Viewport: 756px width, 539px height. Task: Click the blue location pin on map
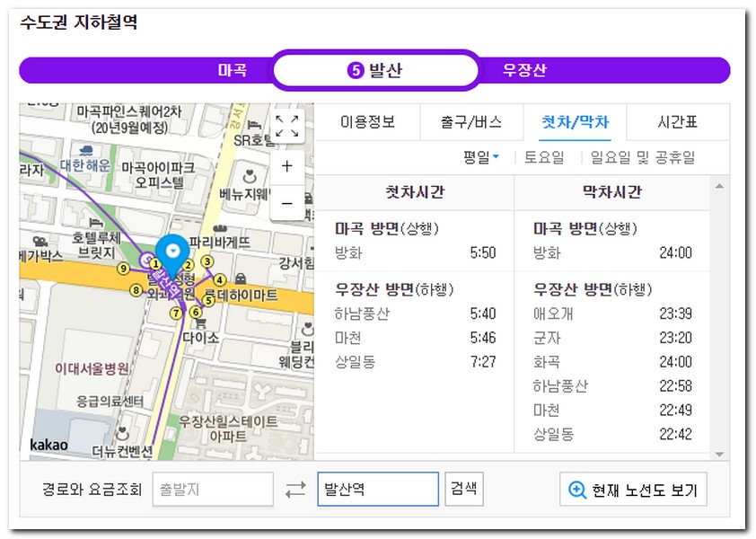(171, 252)
